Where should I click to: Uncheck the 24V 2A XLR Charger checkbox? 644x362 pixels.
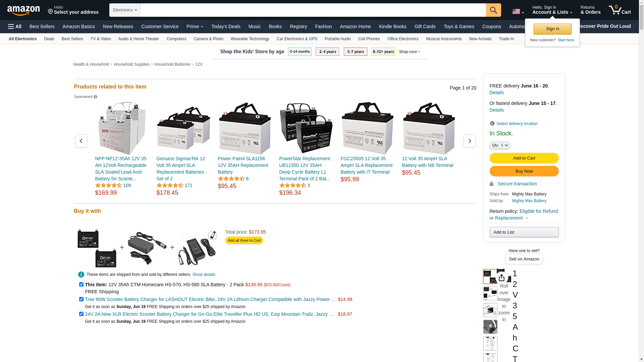click(x=81, y=314)
